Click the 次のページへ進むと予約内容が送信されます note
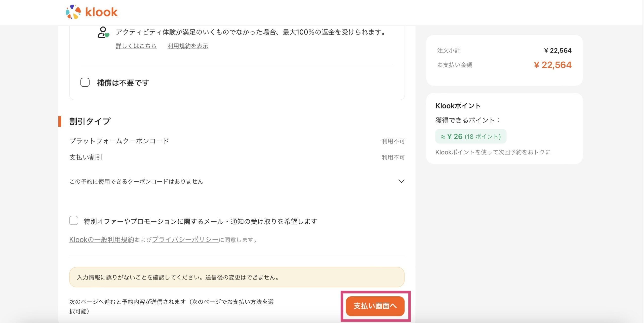The image size is (644, 323). (x=172, y=306)
